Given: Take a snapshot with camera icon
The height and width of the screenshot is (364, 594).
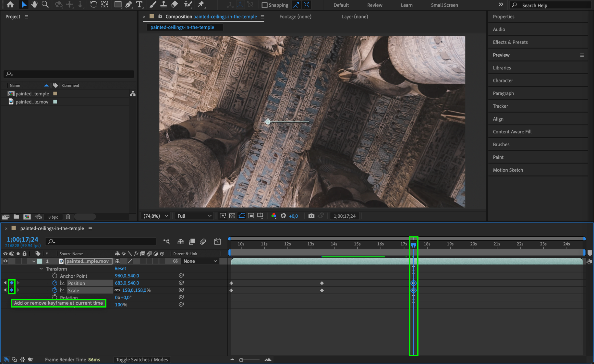Looking at the screenshot, I should 311,216.
